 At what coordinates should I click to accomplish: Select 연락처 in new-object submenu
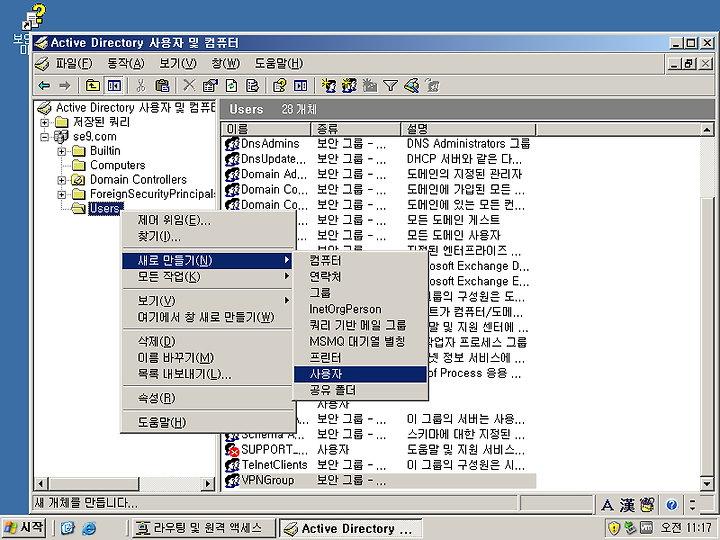(x=360, y=277)
